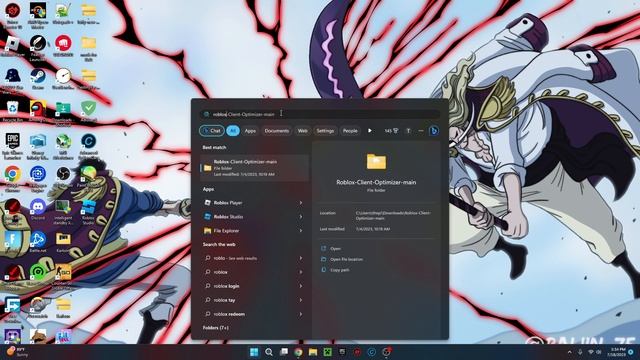Image resolution: width=640 pixels, height=360 pixels.
Task: Click Roblox-Client-Optimizer-main folder icon in preview pane
Action: pyautogui.click(x=376, y=162)
